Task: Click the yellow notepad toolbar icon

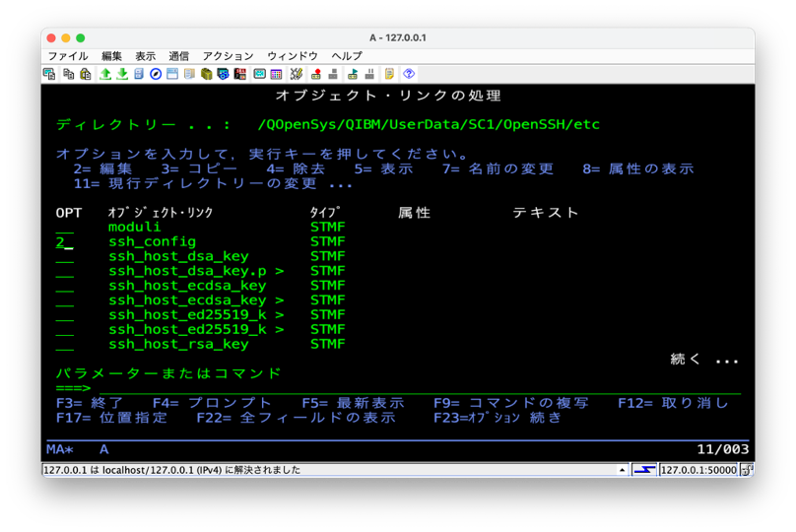Action: (389, 74)
